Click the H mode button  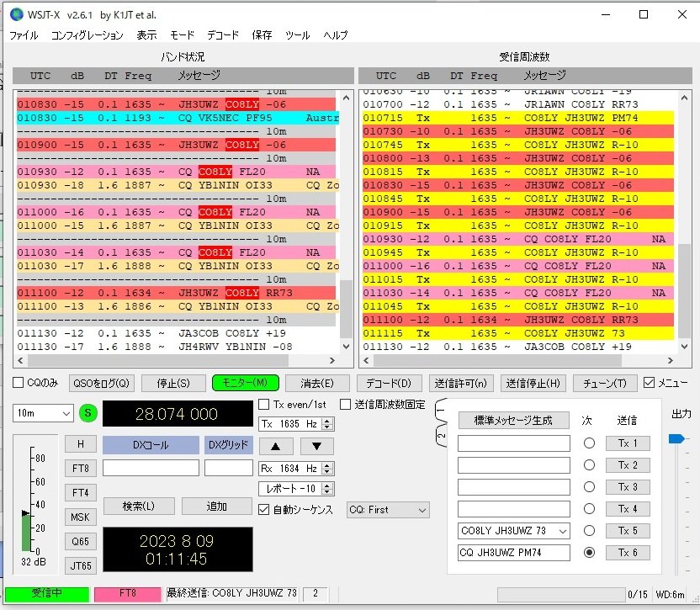click(81, 444)
